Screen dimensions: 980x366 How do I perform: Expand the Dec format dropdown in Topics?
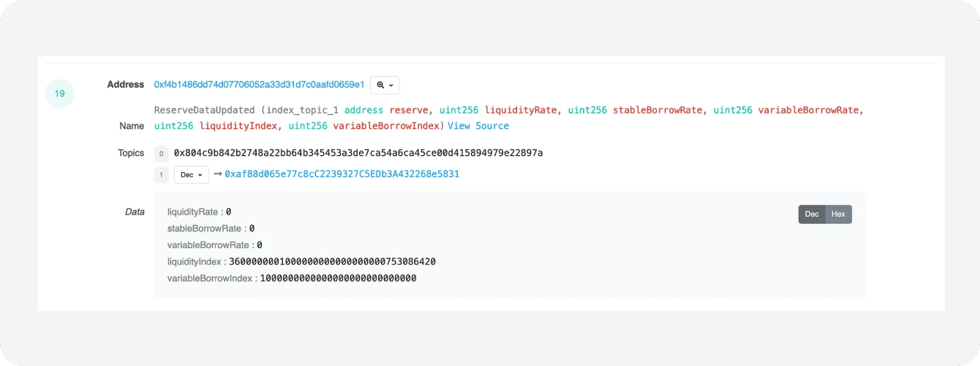click(192, 175)
